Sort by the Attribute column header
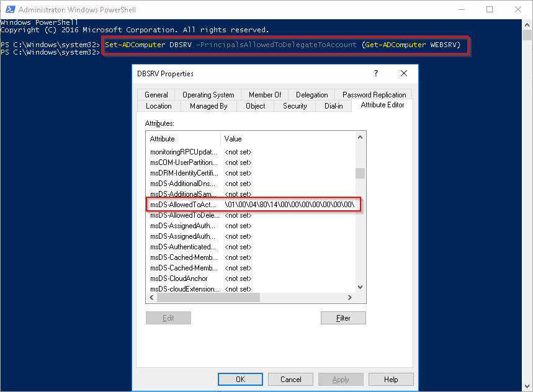 [183, 139]
